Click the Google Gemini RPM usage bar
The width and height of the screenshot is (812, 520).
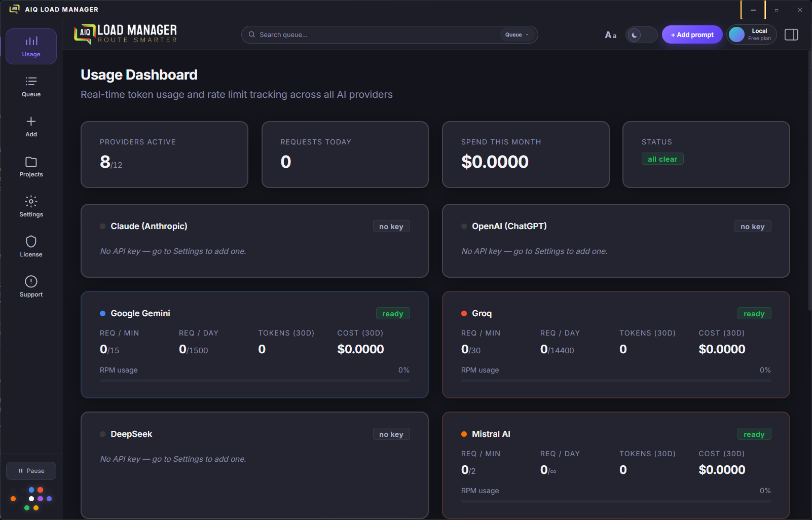click(254, 380)
